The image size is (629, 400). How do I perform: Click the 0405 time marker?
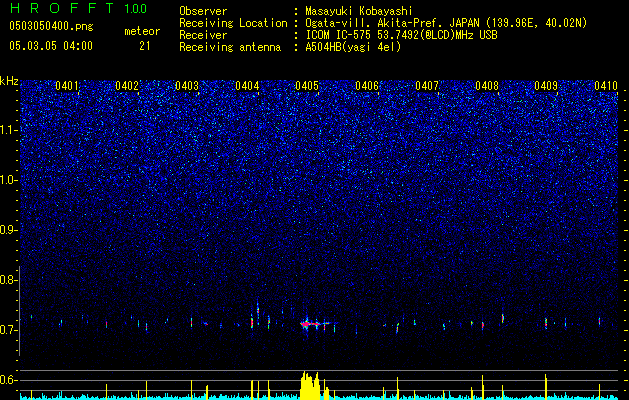[307, 86]
